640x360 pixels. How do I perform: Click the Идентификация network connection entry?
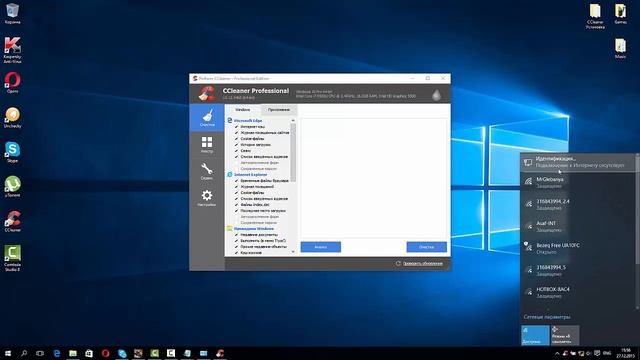click(x=578, y=162)
